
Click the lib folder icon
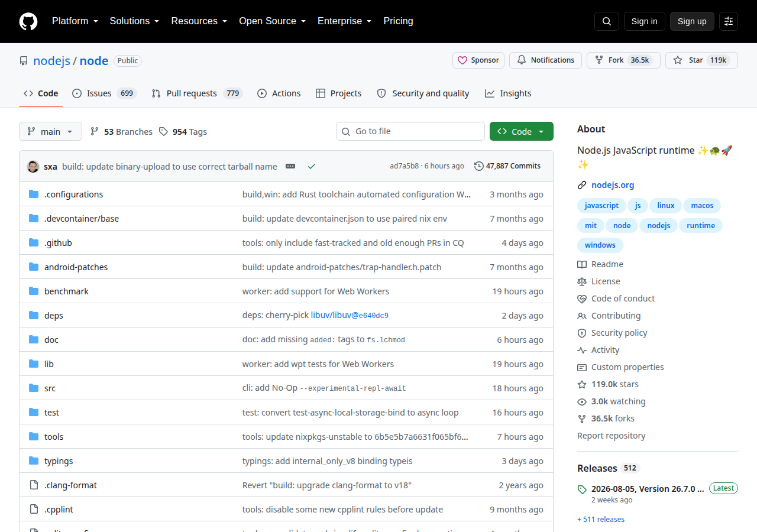coord(34,364)
